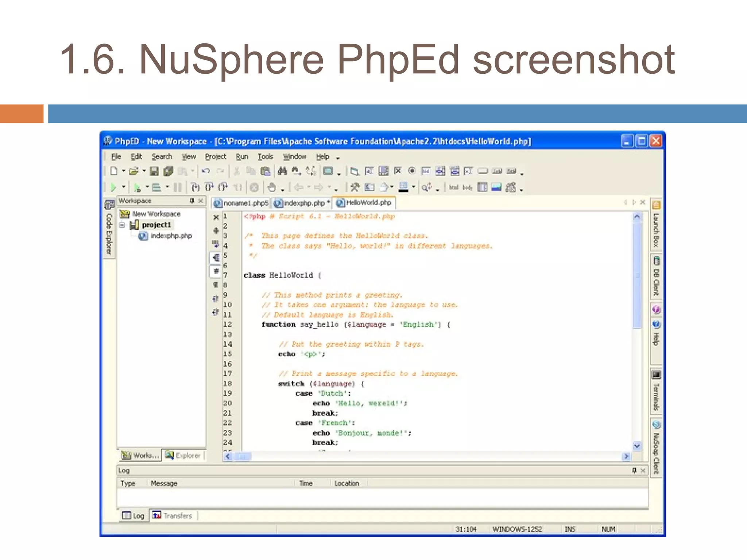Click editor vertical scrollbar down arrow
Screen dimensions: 747x560
coord(637,446)
